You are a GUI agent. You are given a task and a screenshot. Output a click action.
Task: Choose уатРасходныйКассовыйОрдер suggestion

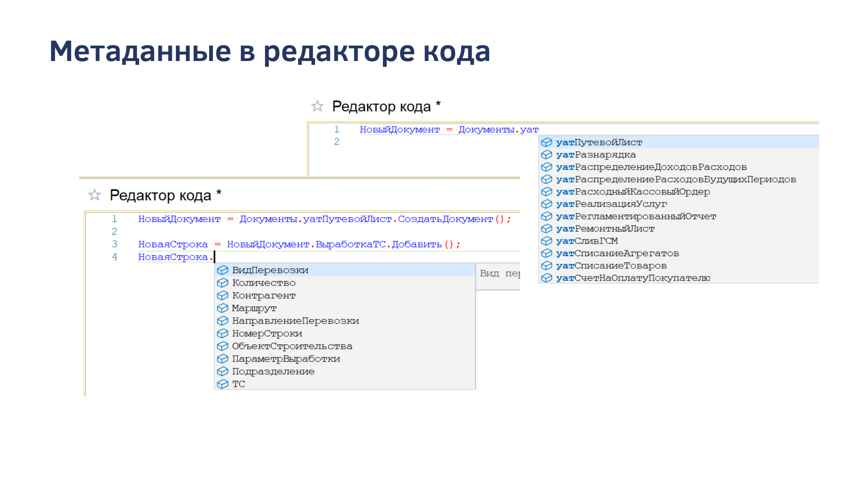tap(633, 192)
